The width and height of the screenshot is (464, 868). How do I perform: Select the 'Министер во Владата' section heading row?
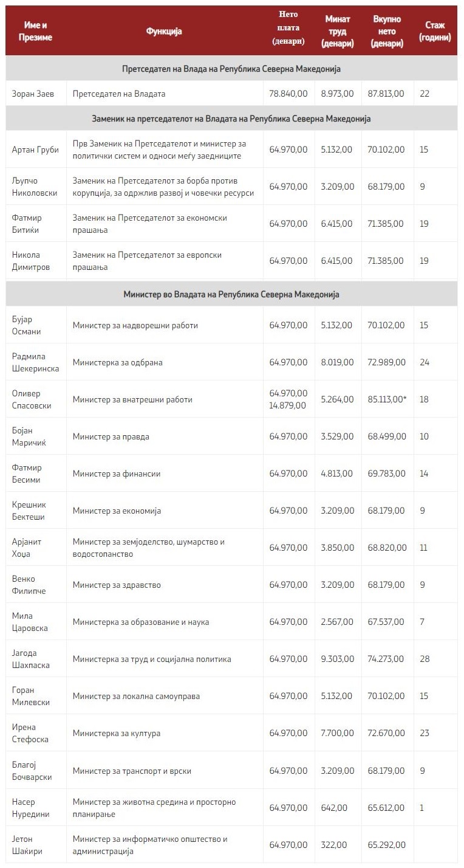click(x=231, y=294)
